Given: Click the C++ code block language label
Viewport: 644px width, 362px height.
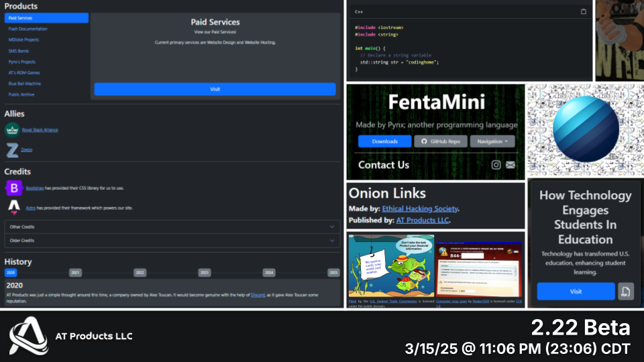Looking at the screenshot, I should point(358,11).
